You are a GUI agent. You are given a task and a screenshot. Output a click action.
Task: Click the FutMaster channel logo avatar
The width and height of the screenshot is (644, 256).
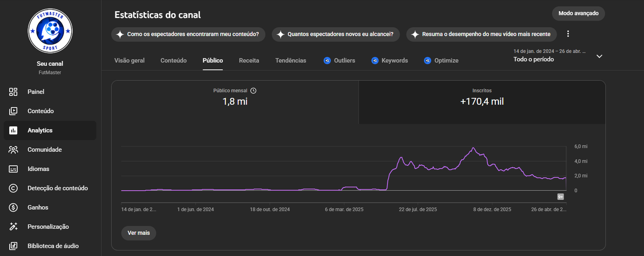(x=50, y=31)
